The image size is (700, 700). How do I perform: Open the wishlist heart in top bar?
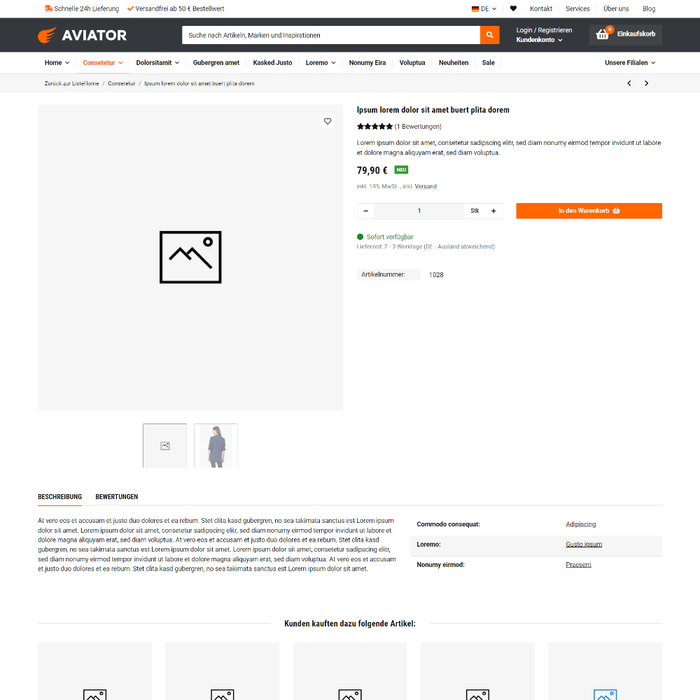click(x=513, y=8)
